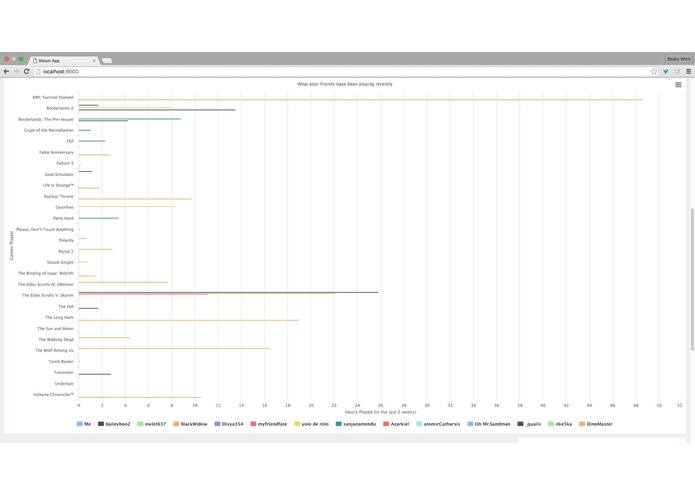Click the Goat Simulator axis label
The width and height of the screenshot is (695, 494).
point(59,175)
